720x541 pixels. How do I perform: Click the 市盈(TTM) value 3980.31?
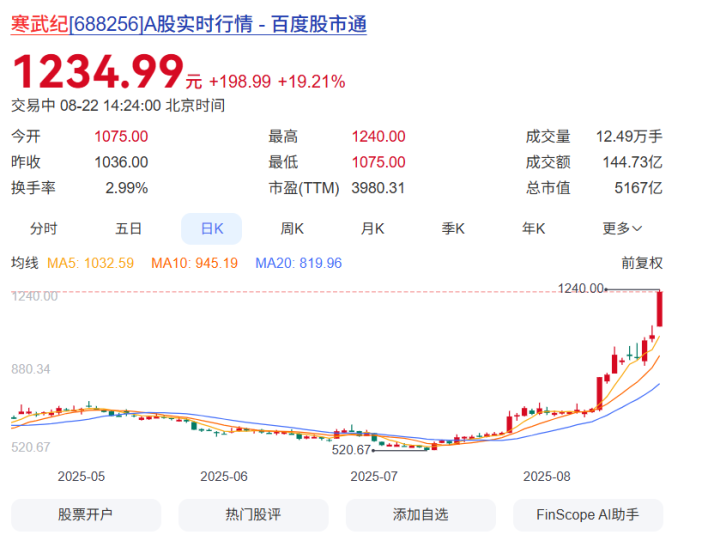pyautogui.click(x=378, y=188)
